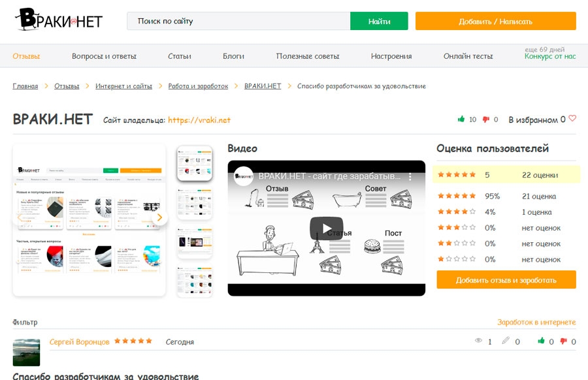Click the Конкурс от нас link
Viewport: 588px width, 380px height.
[x=550, y=56]
